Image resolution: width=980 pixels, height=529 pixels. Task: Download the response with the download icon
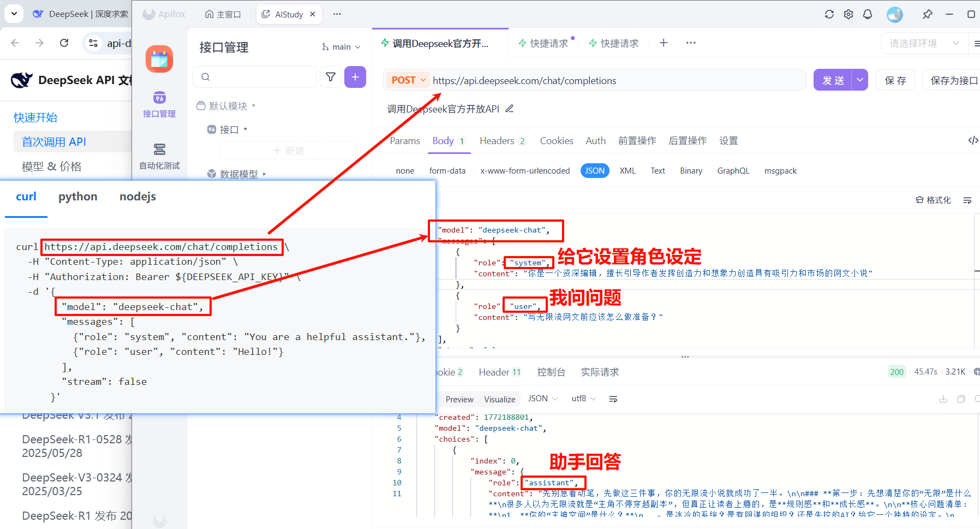[x=943, y=399]
